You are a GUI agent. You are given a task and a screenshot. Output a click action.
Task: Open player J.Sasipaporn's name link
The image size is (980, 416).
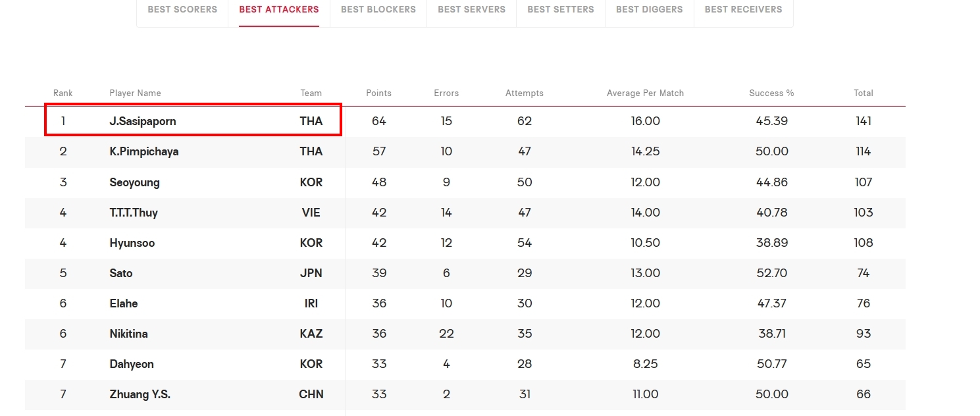coord(143,121)
